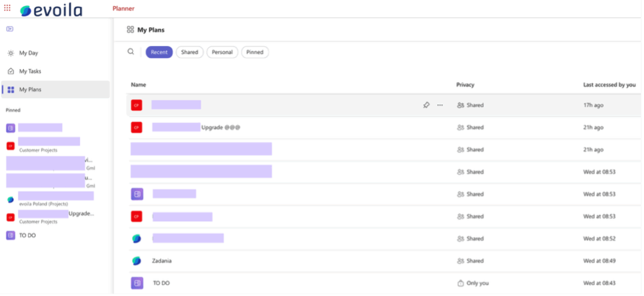Switch to the Pinned filter
The width and height of the screenshot is (644, 296).
255,52
